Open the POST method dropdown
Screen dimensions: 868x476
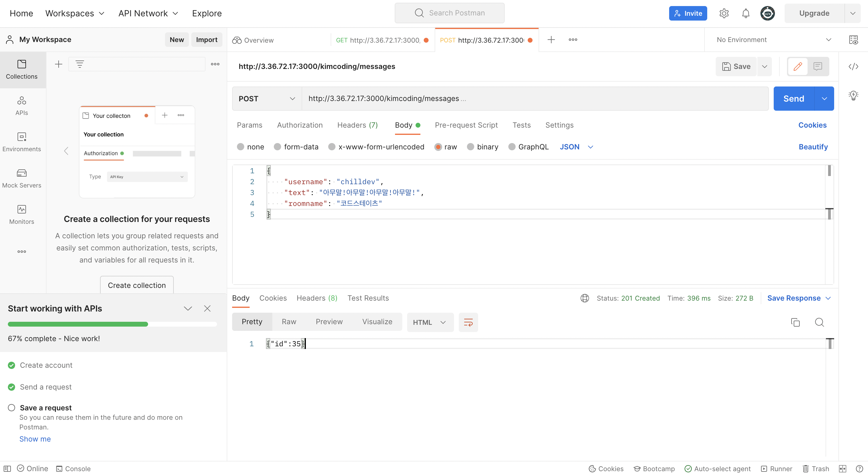pyautogui.click(x=267, y=99)
